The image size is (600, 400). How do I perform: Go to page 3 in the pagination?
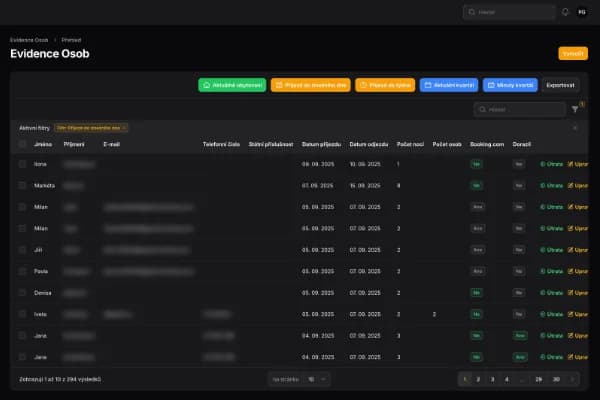(x=492, y=379)
